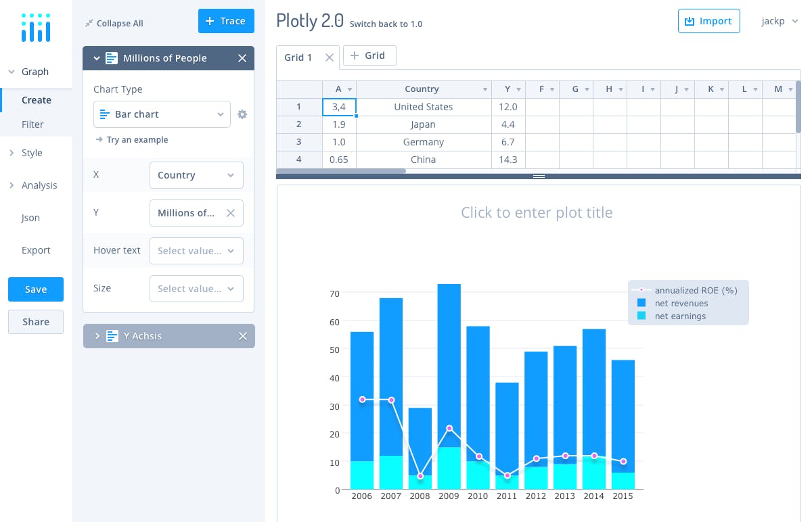Toggle net revenues legend entry
Viewport: 812px width, 522px height.
tap(681, 304)
